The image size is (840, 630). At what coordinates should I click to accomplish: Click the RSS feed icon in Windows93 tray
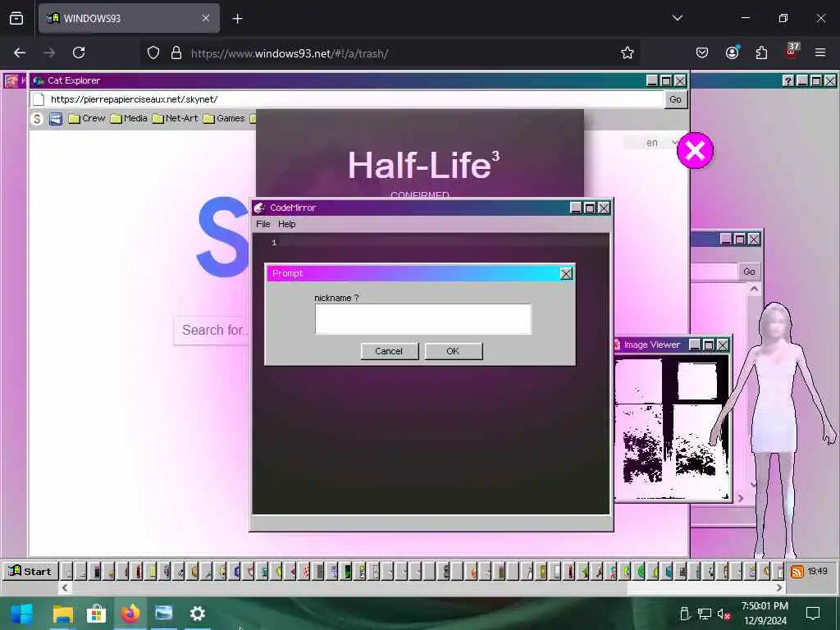click(x=797, y=572)
